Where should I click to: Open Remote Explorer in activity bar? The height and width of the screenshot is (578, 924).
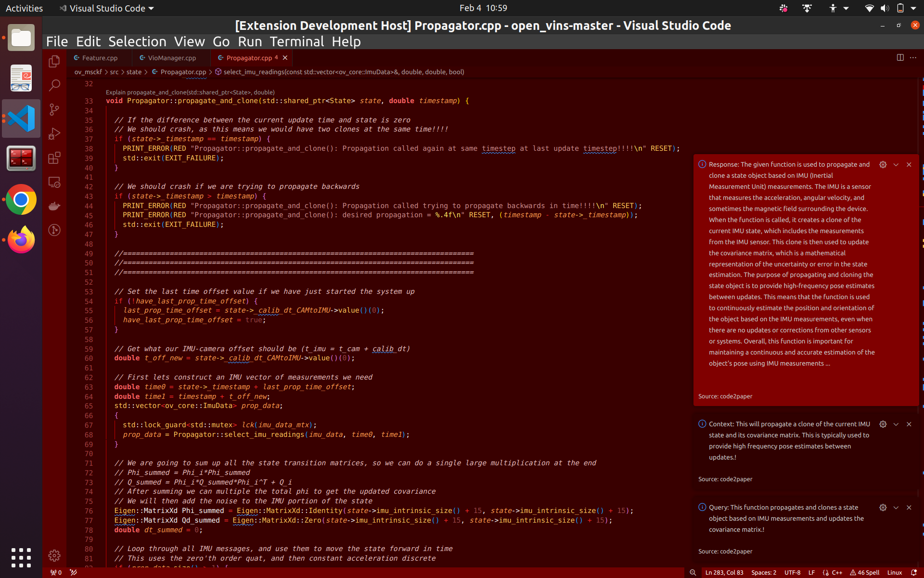[54, 182]
